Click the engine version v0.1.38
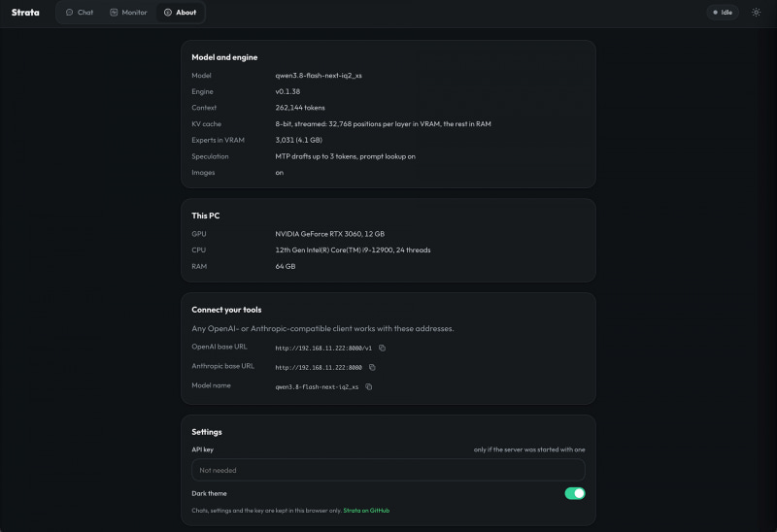The image size is (777, 532). (x=287, y=91)
